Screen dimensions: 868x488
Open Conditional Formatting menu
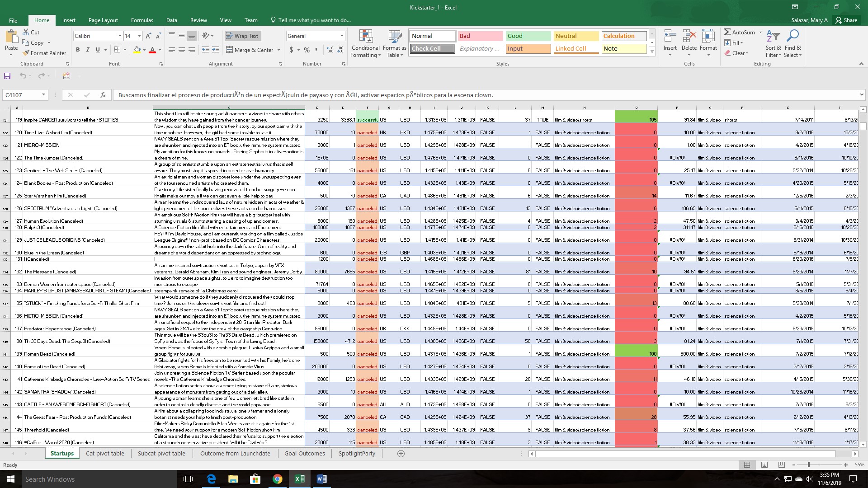365,43
